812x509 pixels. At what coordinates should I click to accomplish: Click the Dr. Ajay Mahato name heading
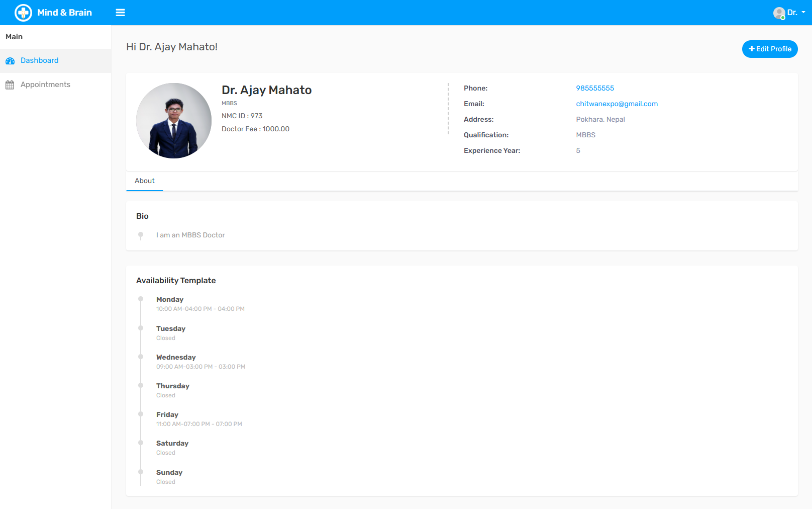pos(266,90)
